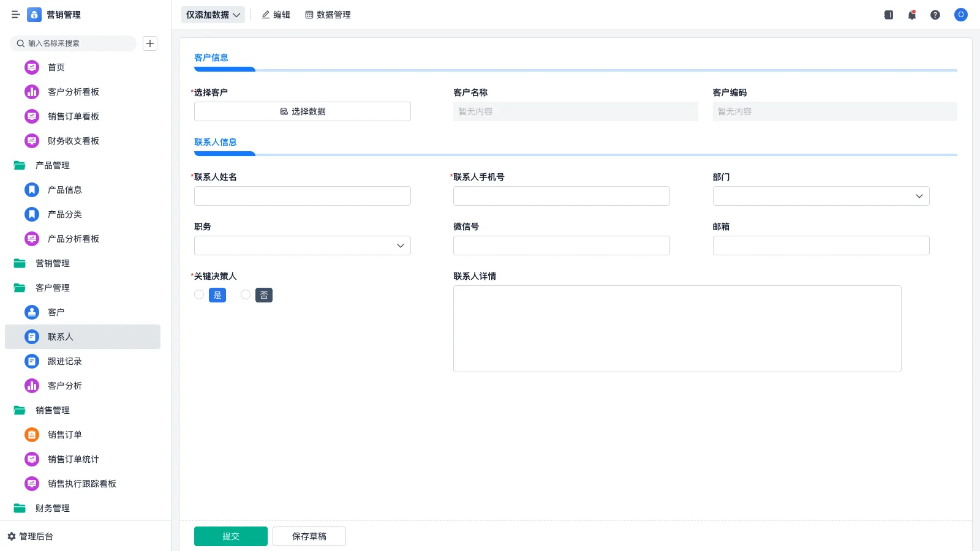Open 产品信息 via its sidebar icon
Screen dimensions: 980x551
(x=31, y=190)
